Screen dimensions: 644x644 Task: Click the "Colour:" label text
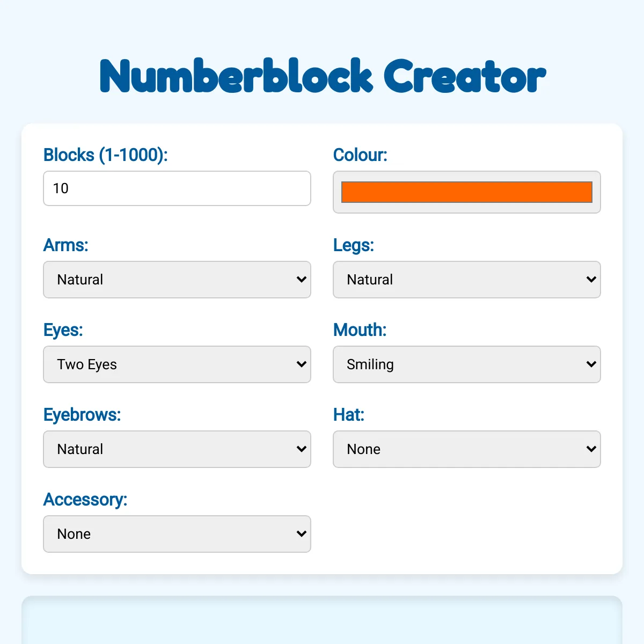pyautogui.click(x=360, y=155)
